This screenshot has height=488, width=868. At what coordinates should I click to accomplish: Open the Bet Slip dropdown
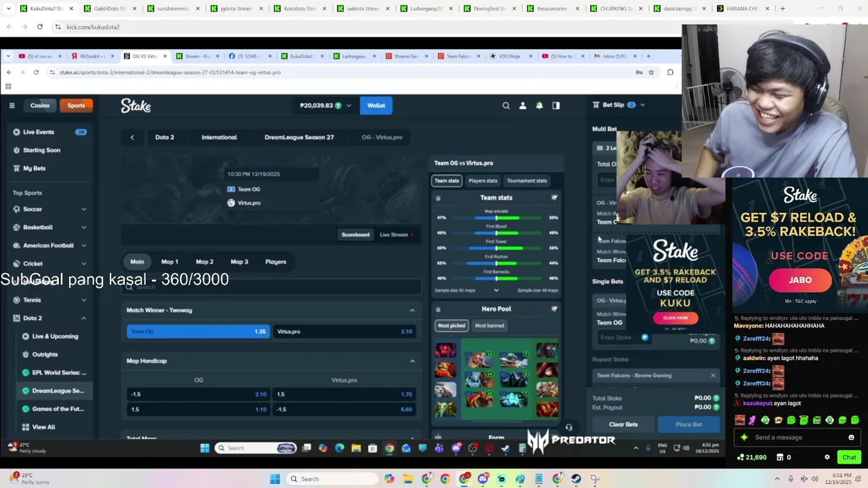(x=642, y=105)
